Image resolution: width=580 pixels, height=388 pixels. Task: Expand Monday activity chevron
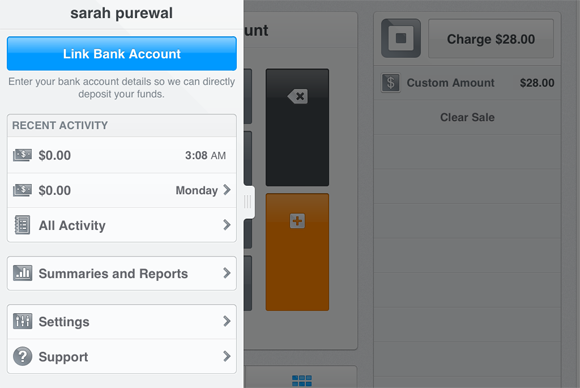[x=227, y=190]
